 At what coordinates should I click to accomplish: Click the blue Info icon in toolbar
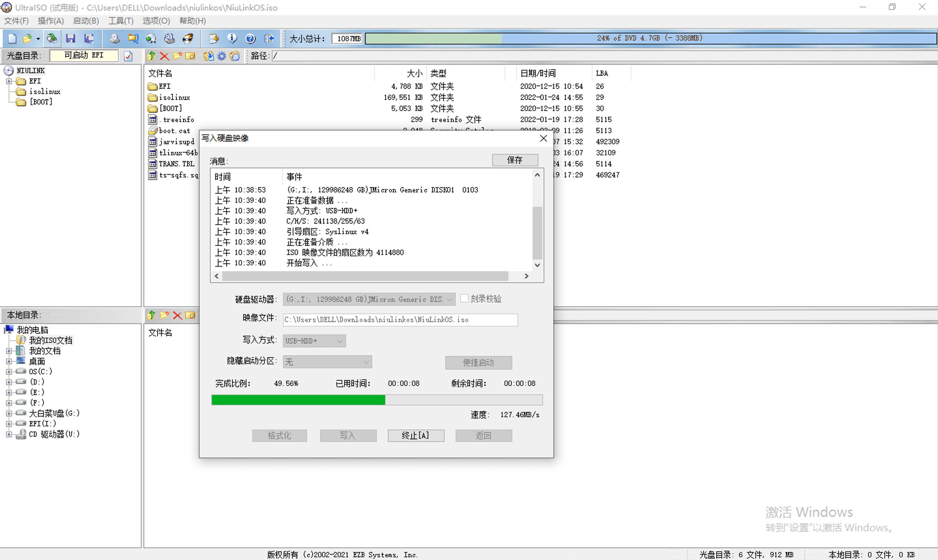[x=232, y=38]
